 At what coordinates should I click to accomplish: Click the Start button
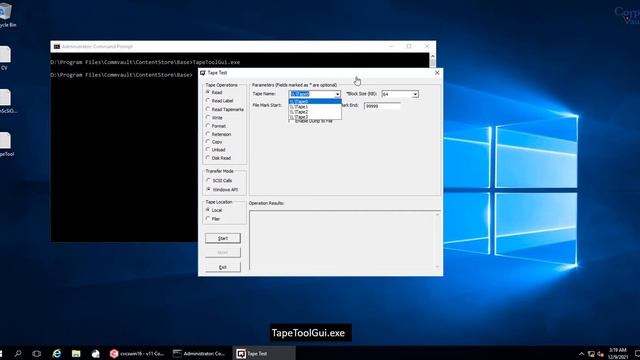point(223,238)
